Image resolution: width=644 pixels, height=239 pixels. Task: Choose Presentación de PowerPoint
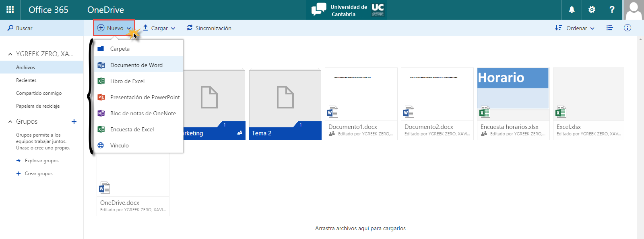(x=138, y=97)
